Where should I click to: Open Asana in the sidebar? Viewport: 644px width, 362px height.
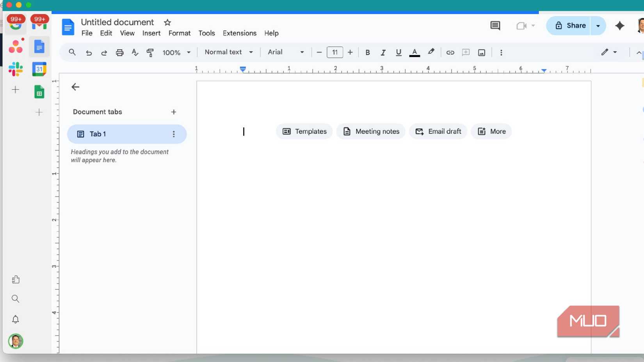pyautogui.click(x=16, y=46)
